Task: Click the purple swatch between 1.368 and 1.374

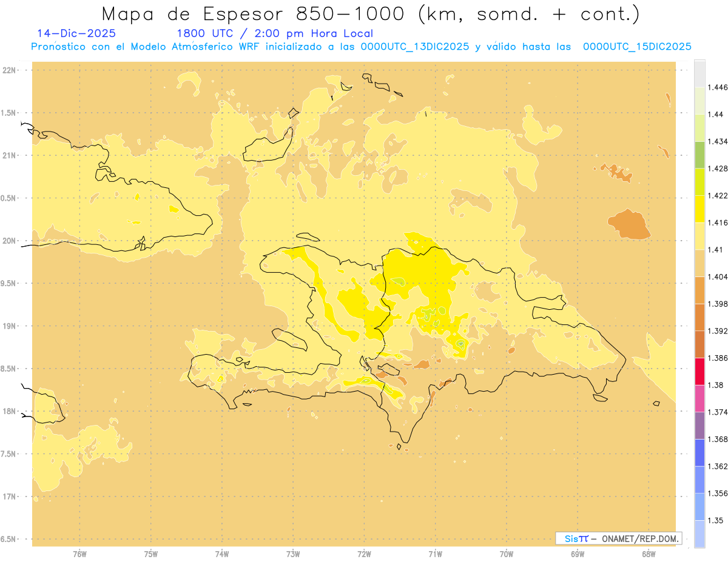Action: tap(699, 426)
